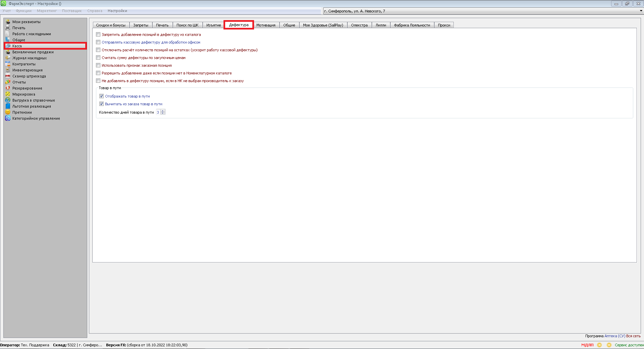The image size is (644, 349).
Task: Click the Сканер штрихкода barcode icon
Action: coord(8,76)
